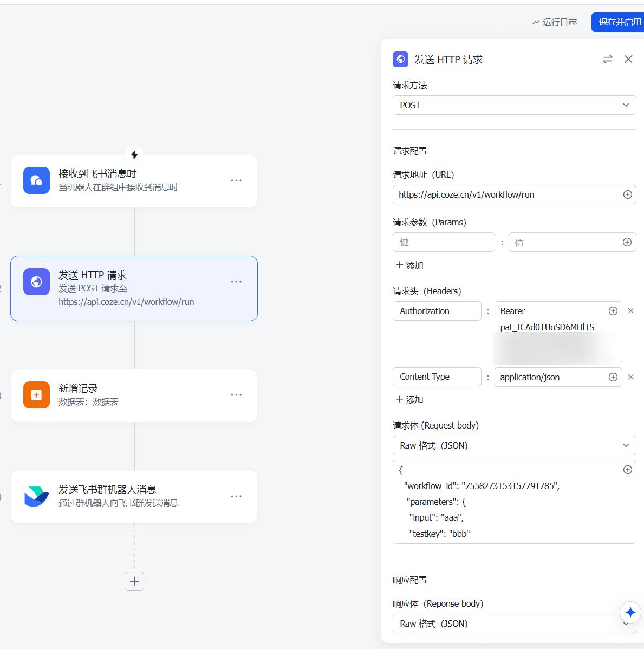This screenshot has width=644, height=649.
Task: Click the orange add-record node icon
Action: click(x=36, y=395)
